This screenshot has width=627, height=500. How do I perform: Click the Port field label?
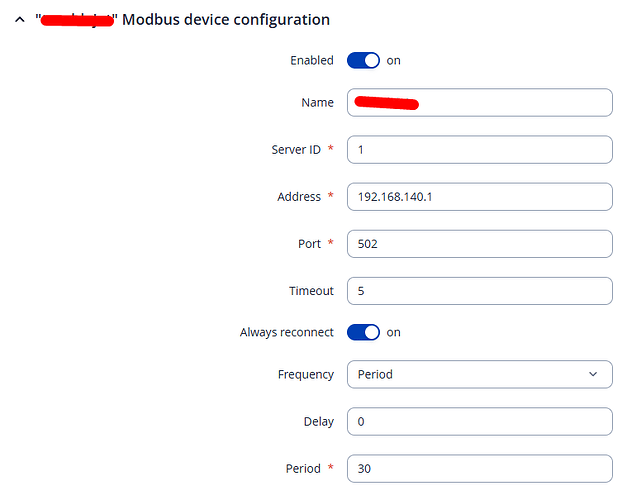click(x=309, y=243)
